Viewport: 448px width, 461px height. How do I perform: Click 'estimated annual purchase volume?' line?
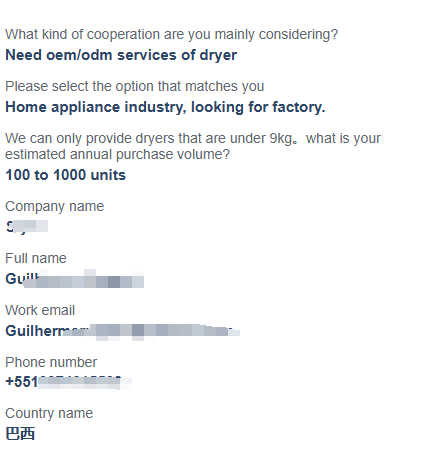tap(118, 154)
